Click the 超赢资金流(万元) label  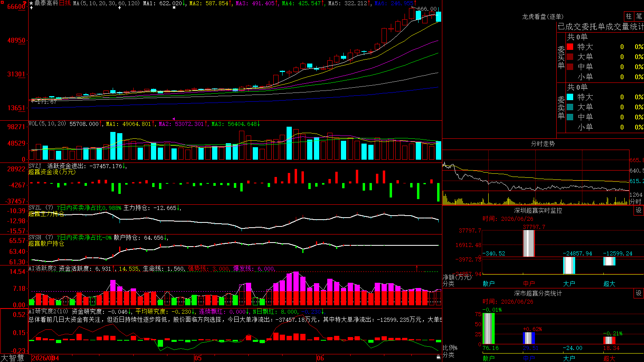click(52, 172)
